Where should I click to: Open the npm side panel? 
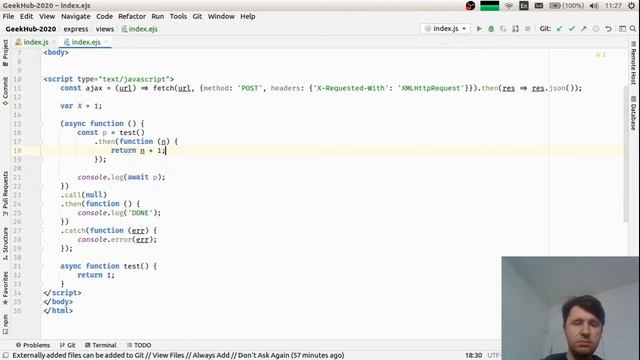(x=5, y=324)
